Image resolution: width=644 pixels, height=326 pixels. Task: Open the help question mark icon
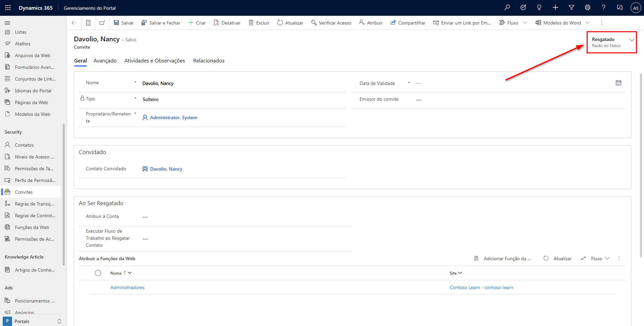pos(604,8)
